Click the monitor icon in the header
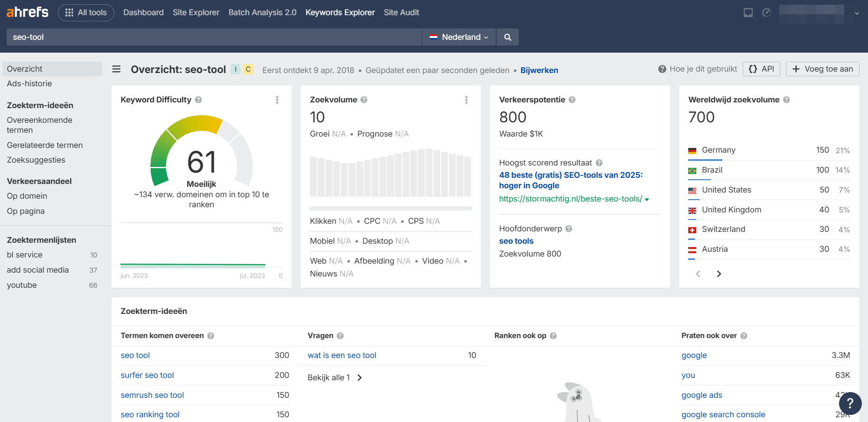 tap(748, 13)
